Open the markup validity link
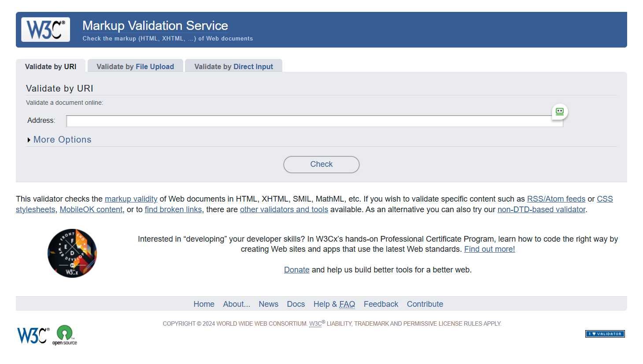The height and width of the screenshot is (364, 643). [x=131, y=199]
